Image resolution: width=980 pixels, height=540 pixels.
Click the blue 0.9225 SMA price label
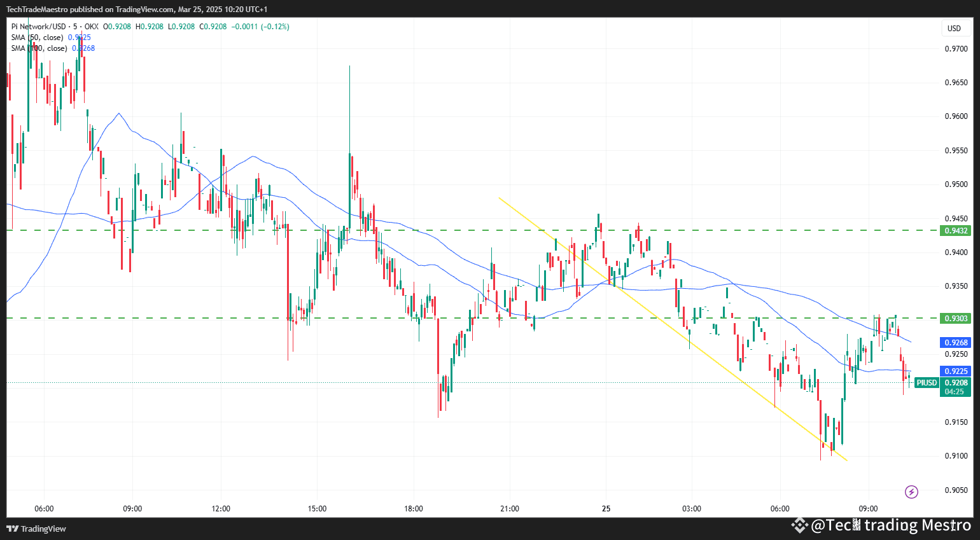coord(956,371)
